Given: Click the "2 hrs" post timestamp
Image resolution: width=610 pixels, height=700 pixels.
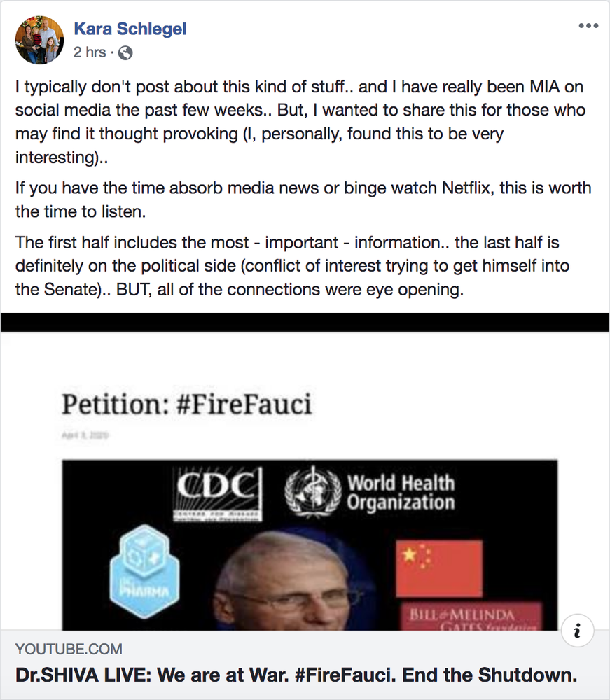Looking at the screenshot, I should pyautogui.click(x=90, y=52).
